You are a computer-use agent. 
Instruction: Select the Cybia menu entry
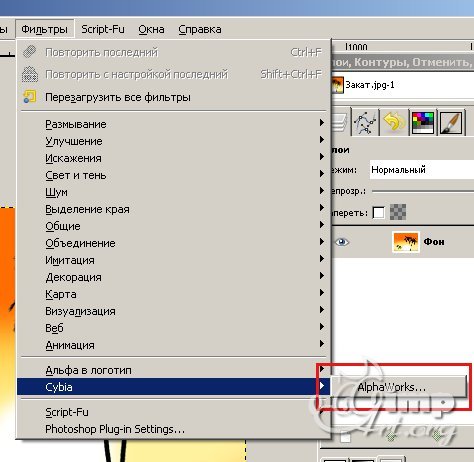(x=173, y=387)
